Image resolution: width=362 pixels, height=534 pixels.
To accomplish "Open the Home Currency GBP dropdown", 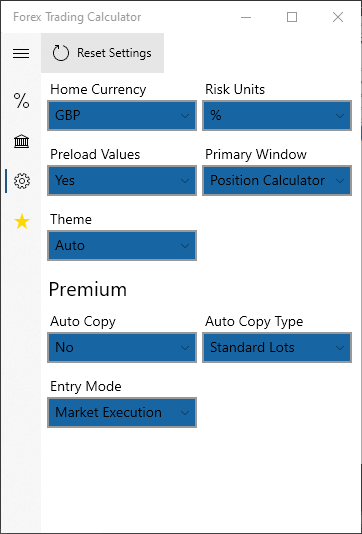I will (122, 115).
